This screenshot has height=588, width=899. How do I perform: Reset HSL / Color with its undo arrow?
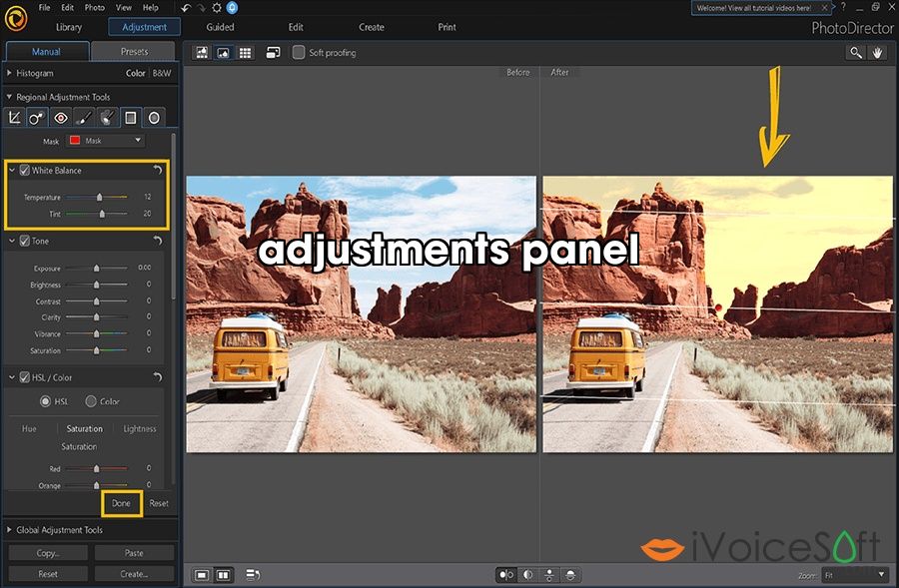[x=158, y=377]
